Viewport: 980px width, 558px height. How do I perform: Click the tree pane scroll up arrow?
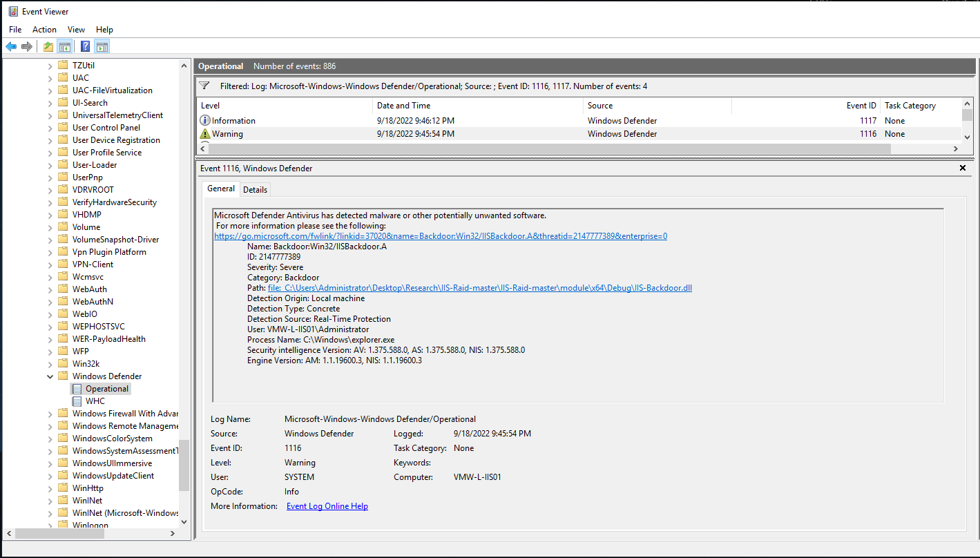[x=184, y=66]
